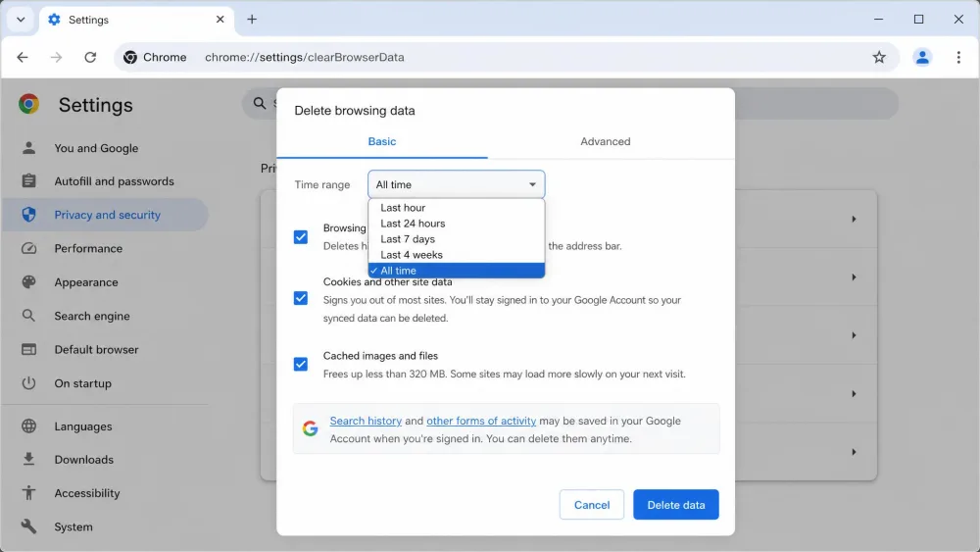This screenshot has height=552, width=980.
Task: Bookmark this page with the star icon
Action: [x=879, y=58]
